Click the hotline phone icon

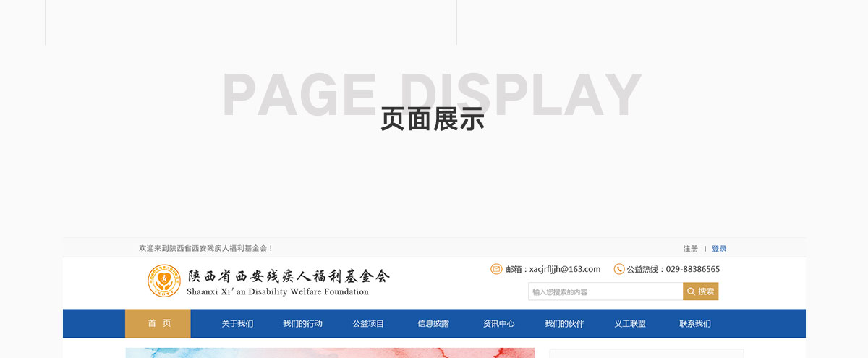pyautogui.click(x=619, y=269)
